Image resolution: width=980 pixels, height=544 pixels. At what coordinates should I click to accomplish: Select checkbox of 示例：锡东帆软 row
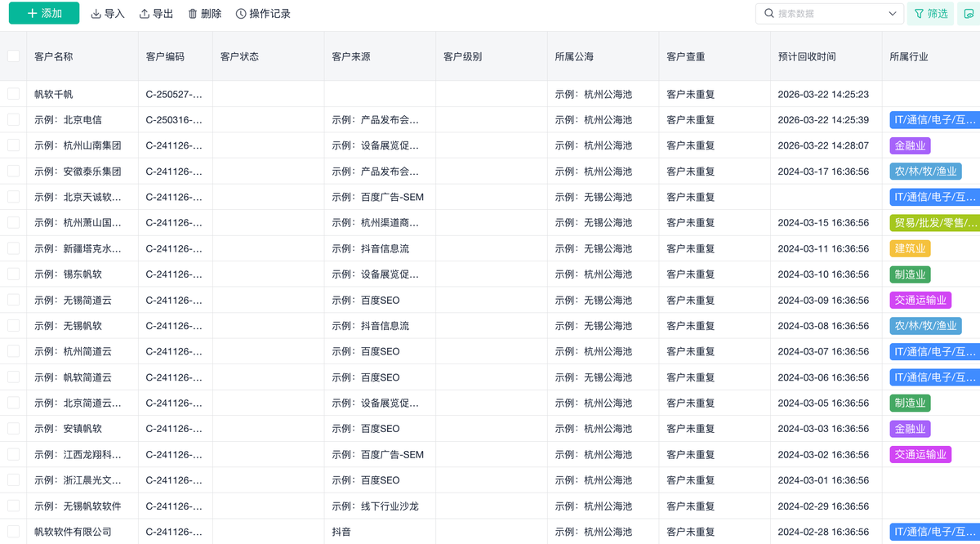point(14,274)
